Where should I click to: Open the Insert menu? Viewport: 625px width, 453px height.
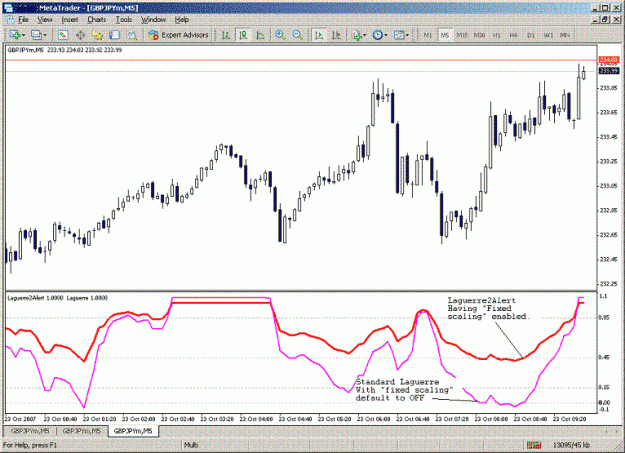pyautogui.click(x=70, y=20)
